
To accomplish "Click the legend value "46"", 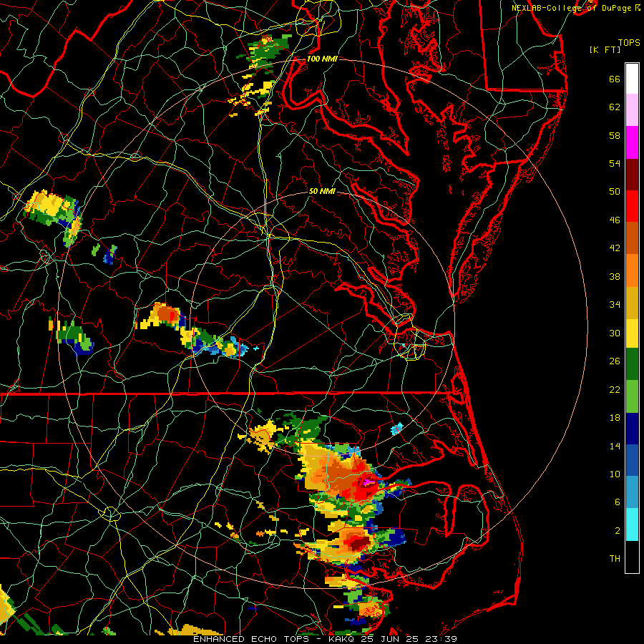I will click(x=615, y=220).
